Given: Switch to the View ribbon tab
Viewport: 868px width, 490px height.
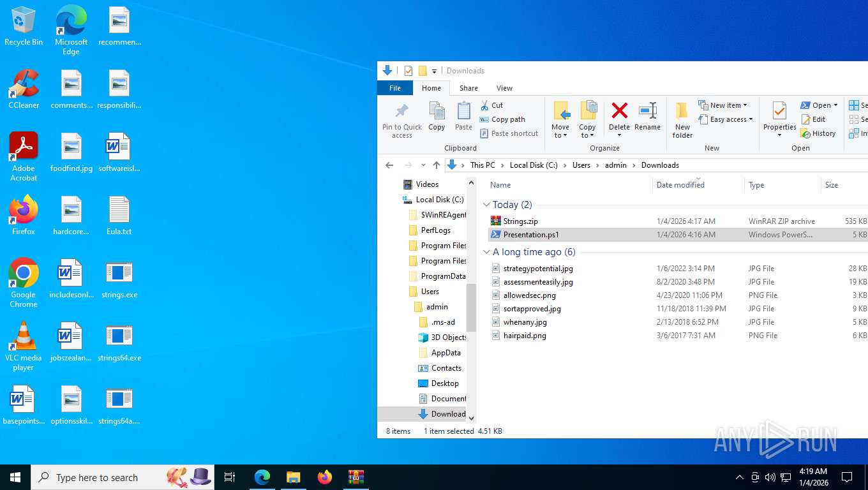Looking at the screenshot, I should pos(504,88).
